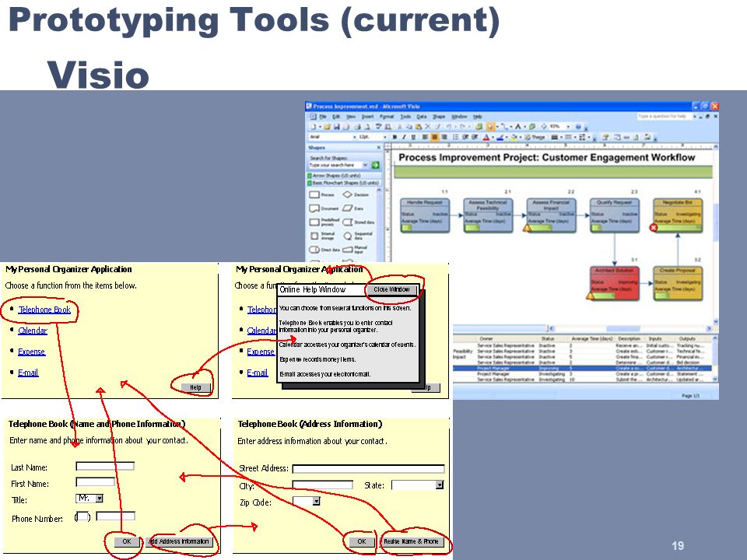Image resolution: width=747 pixels, height=560 pixels.
Task: Toggle Italic formatting in Visio
Action: [404, 137]
